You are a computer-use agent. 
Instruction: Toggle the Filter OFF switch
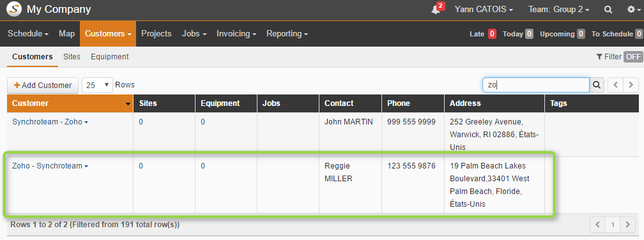[633, 57]
